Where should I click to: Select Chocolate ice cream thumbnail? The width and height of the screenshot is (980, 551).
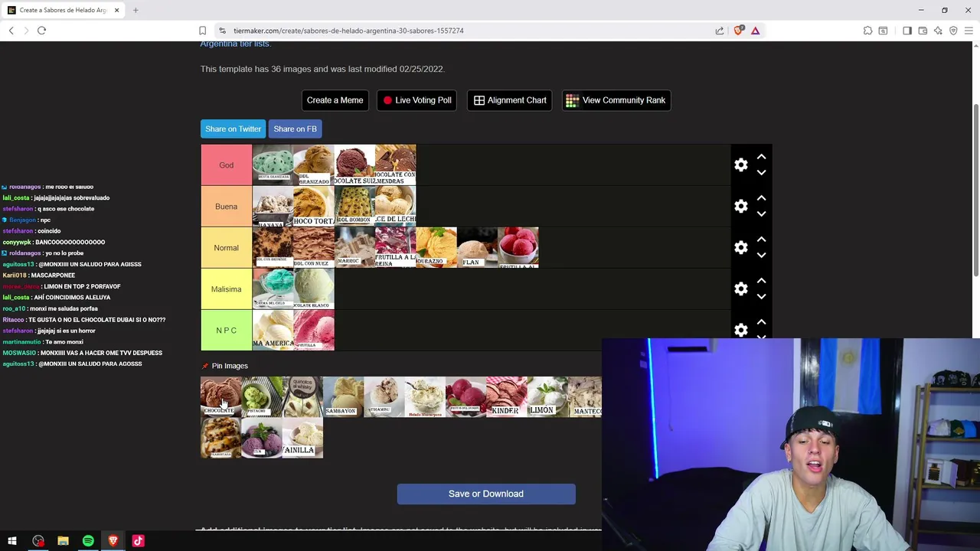point(220,396)
